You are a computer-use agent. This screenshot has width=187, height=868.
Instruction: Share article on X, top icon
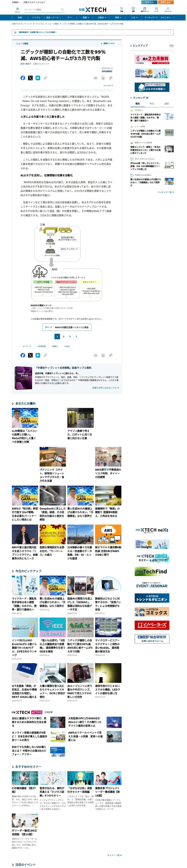(30, 78)
